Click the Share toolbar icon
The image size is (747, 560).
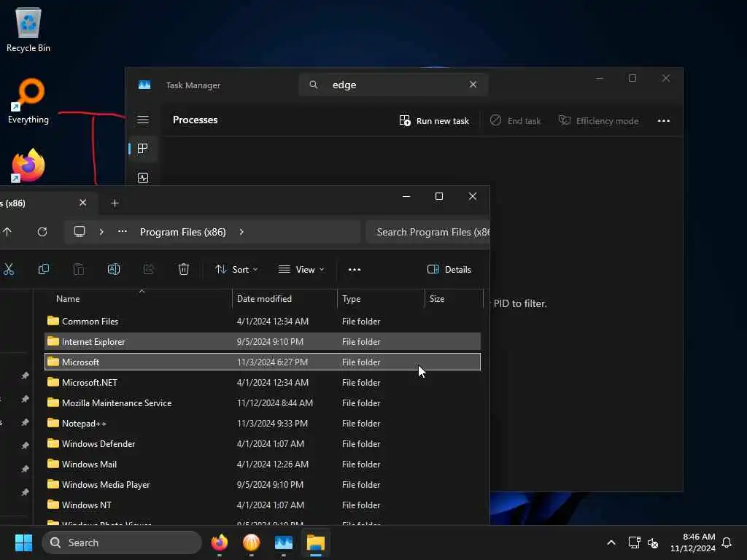click(x=149, y=270)
